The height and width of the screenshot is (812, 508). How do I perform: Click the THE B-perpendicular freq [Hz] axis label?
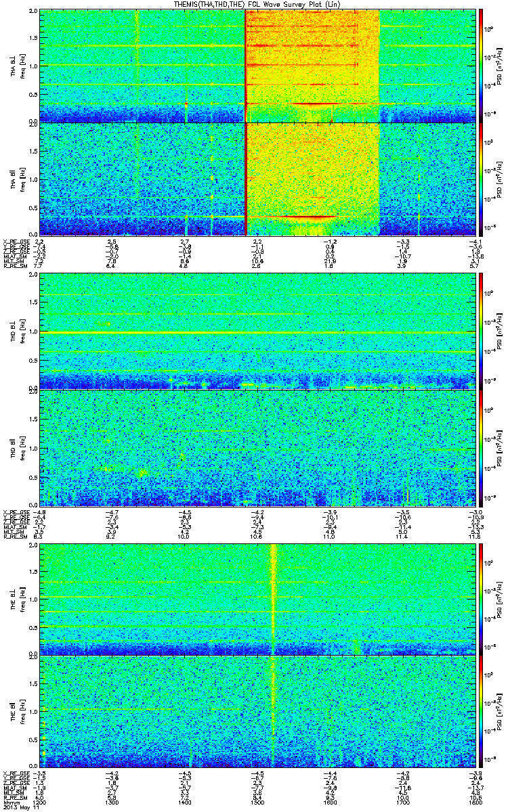tap(22, 598)
